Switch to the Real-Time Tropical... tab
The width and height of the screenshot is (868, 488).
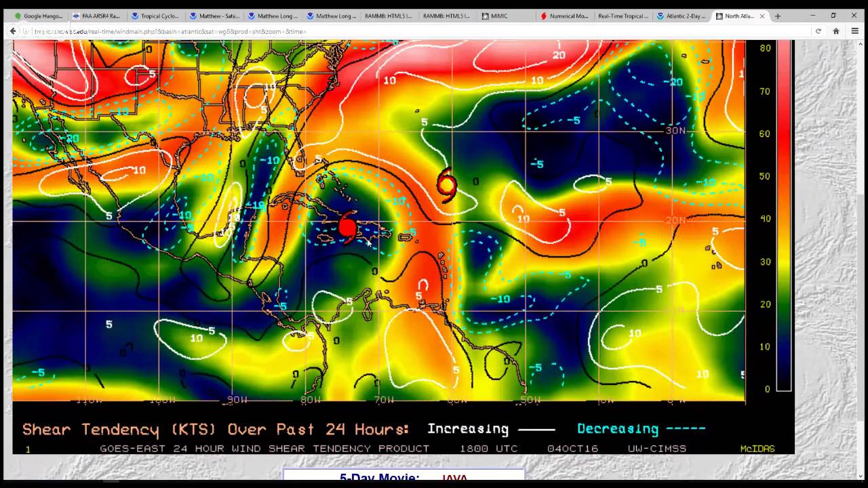tap(623, 16)
